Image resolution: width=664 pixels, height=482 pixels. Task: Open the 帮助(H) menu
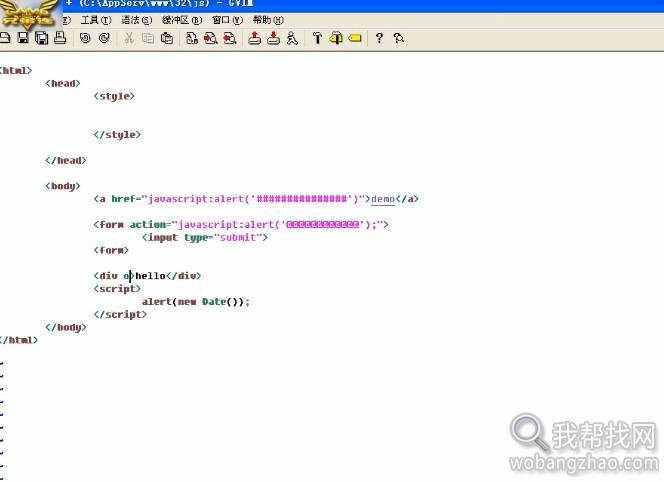(268, 20)
